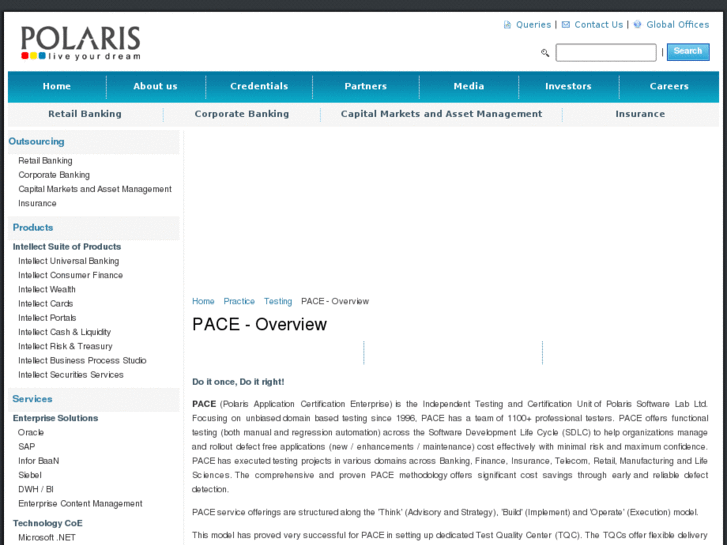Viewport: 727px width, 545px height.
Task: Open Intellect Cards
Action: [45, 304]
